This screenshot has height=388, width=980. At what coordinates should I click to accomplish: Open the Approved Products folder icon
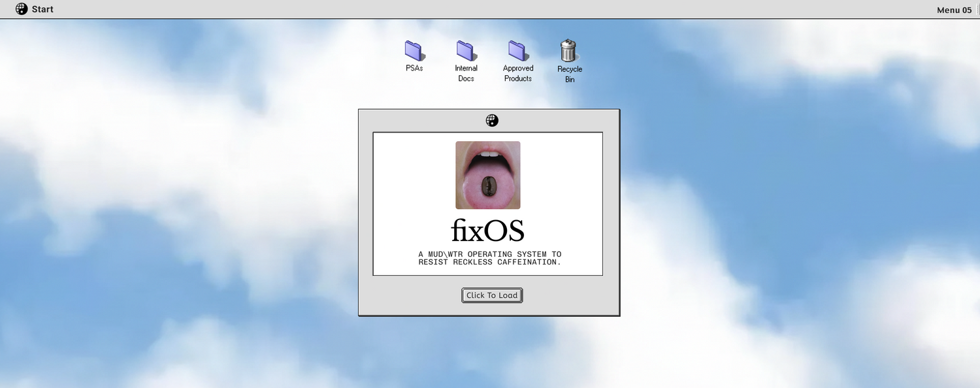517,50
